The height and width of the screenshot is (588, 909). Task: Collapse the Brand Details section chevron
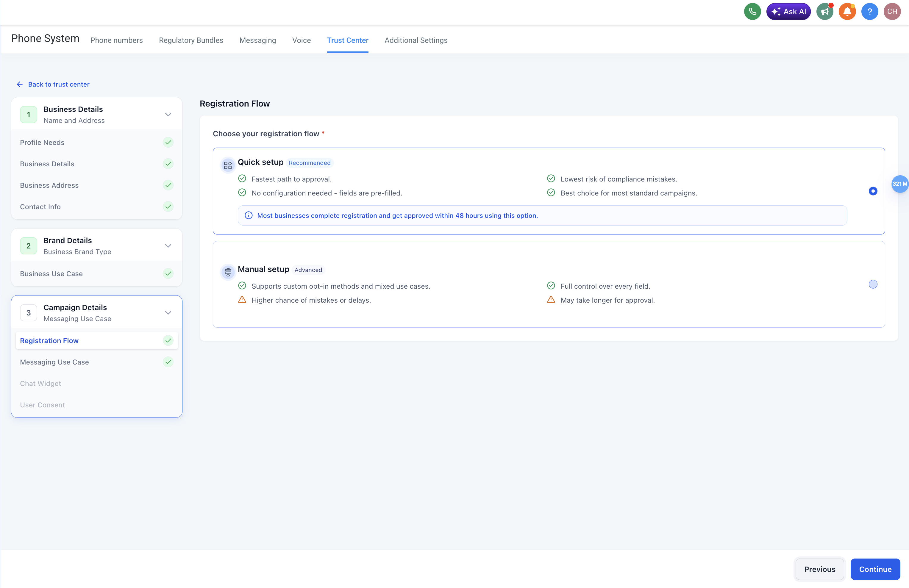click(168, 246)
